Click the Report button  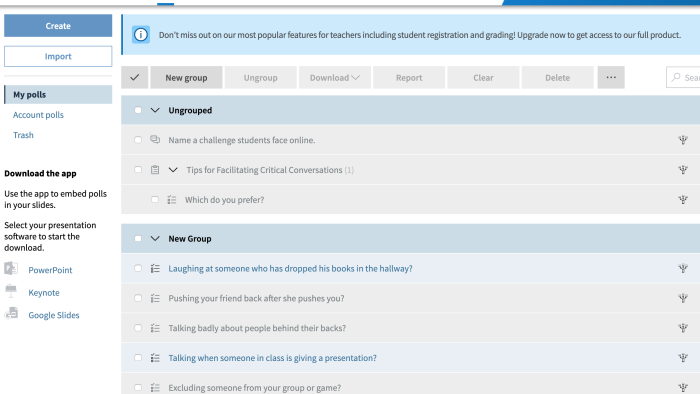pyautogui.click(x=409, y=78)
